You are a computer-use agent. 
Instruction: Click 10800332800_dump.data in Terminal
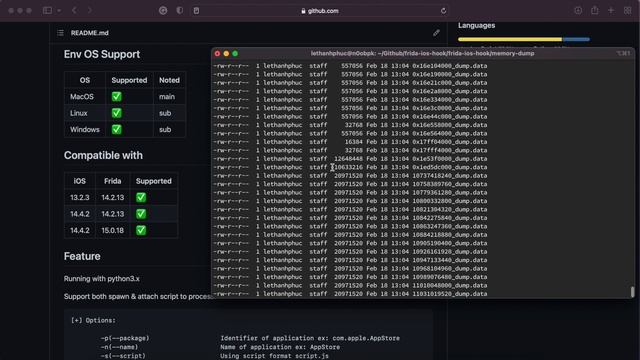click(449, 201)
